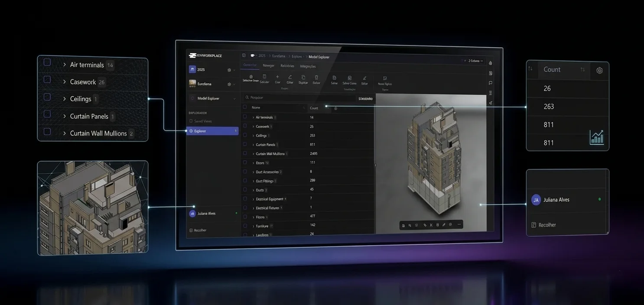Click the Novo Tópico toolbar icon
This screenshot has width=644, height=305.
385,78
